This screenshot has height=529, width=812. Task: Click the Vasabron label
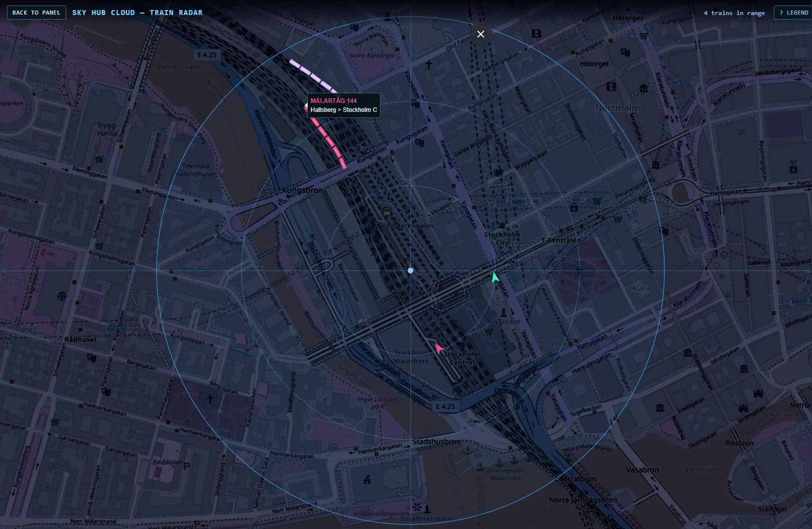tap(642, 470)
